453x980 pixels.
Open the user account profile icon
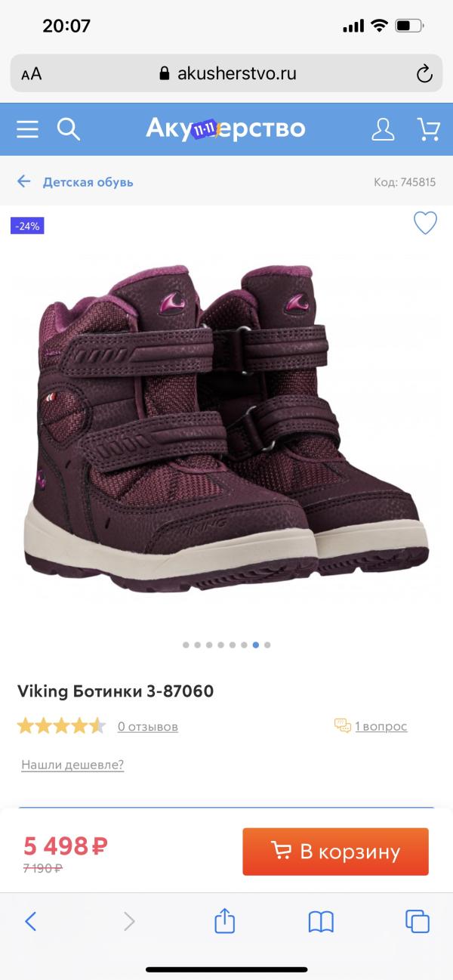click(x=384, y=129)
